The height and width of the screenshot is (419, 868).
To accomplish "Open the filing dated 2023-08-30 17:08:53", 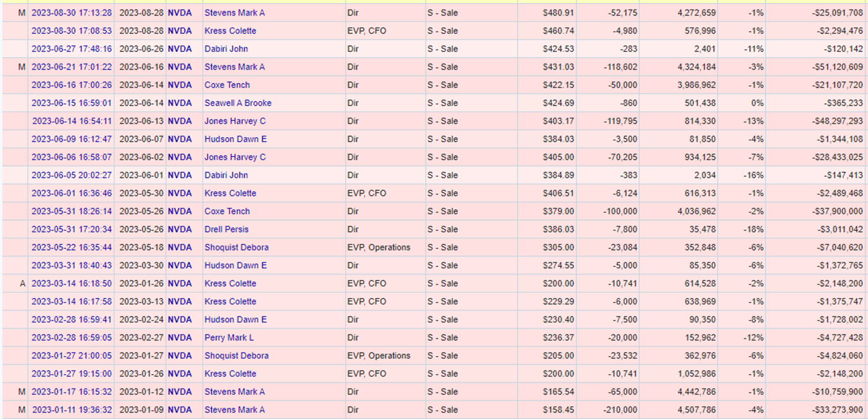I will pos(71,31).
